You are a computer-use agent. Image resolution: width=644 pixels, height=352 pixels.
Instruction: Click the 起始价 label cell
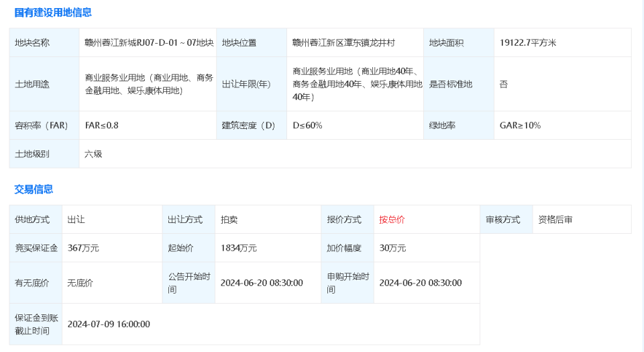coord(189,248)
